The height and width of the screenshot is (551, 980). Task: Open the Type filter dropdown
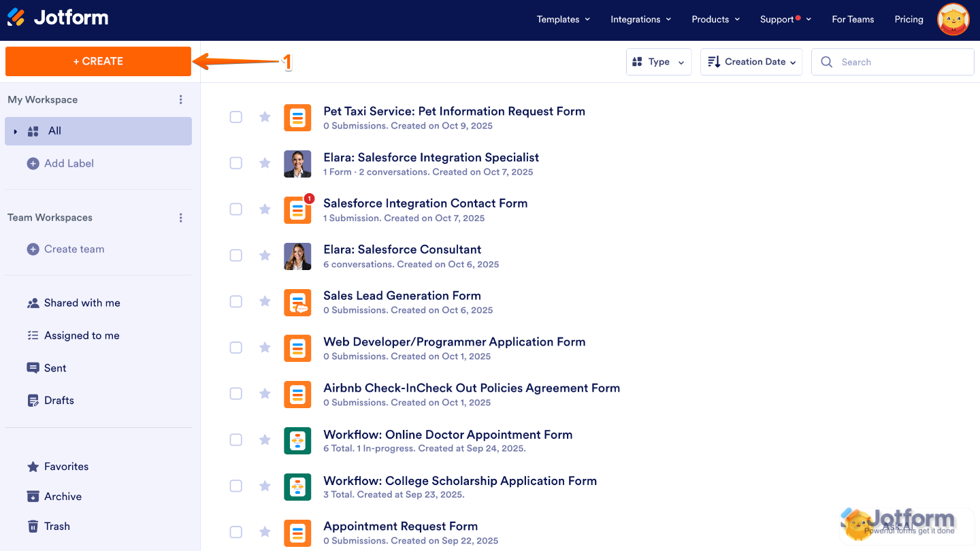point(659,62)
